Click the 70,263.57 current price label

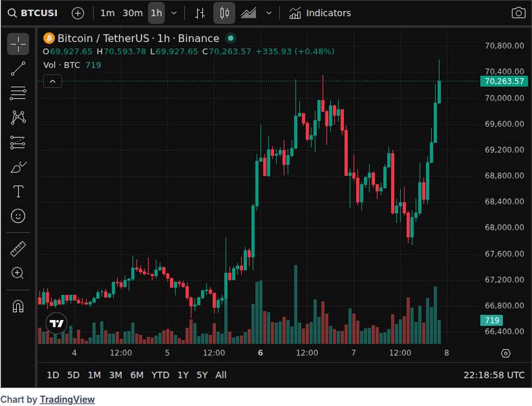click(504, 81)
